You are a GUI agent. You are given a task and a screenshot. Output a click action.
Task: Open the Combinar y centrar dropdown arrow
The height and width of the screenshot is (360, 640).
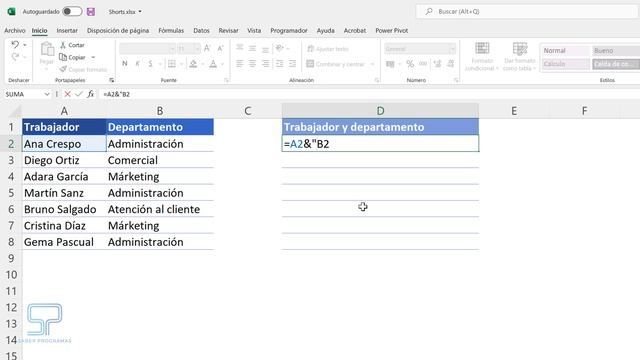[x=372, y=64]
